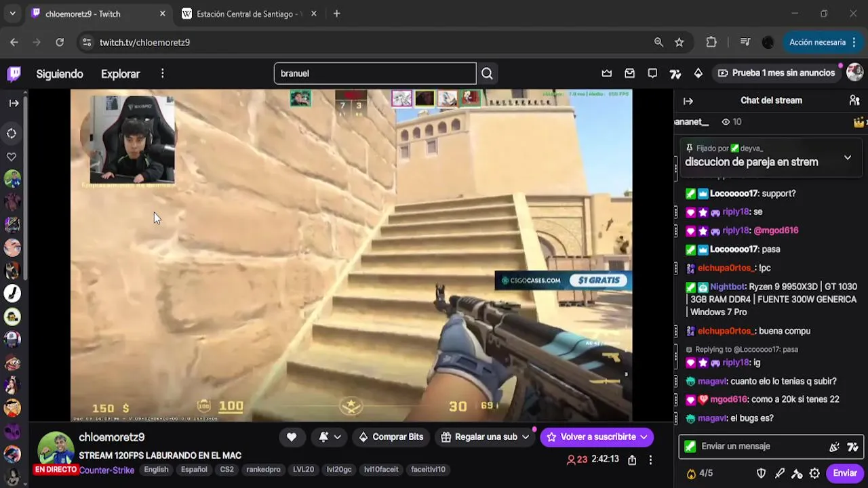Go to Siguiendo in top navigation
The image size is (868, 488).
pyautogui.click(x=60, y=74)
